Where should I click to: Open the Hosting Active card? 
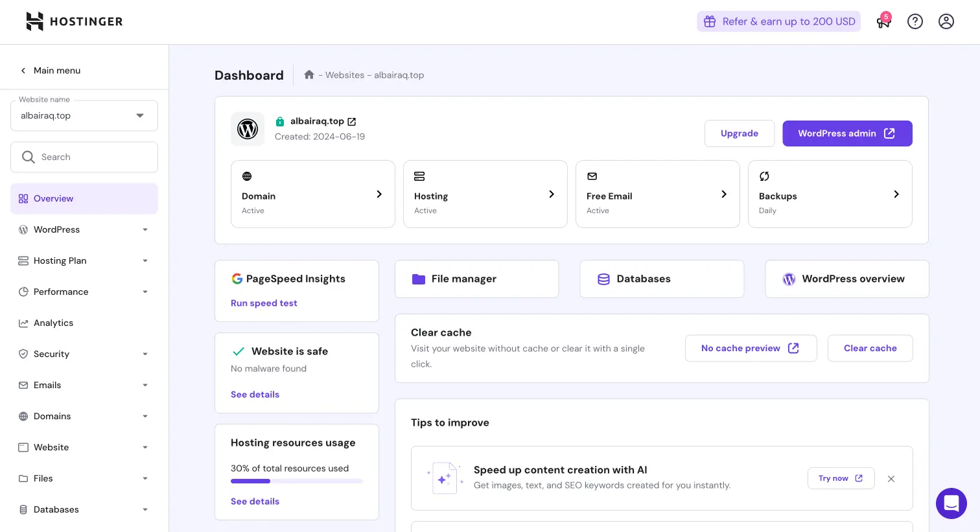pos(485,194)
